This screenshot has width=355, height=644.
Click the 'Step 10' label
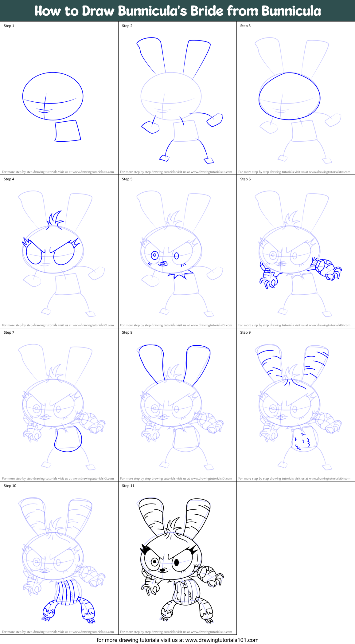coord(10,486)
